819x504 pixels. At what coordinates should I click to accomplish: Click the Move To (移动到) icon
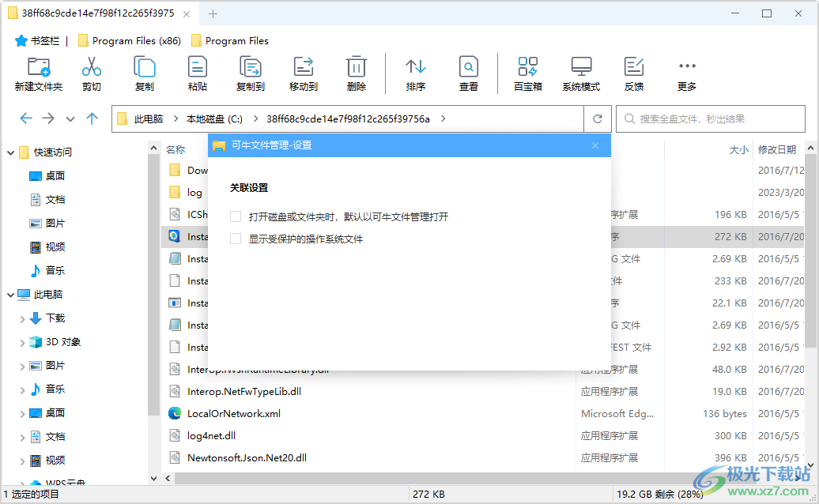point(304,67)
